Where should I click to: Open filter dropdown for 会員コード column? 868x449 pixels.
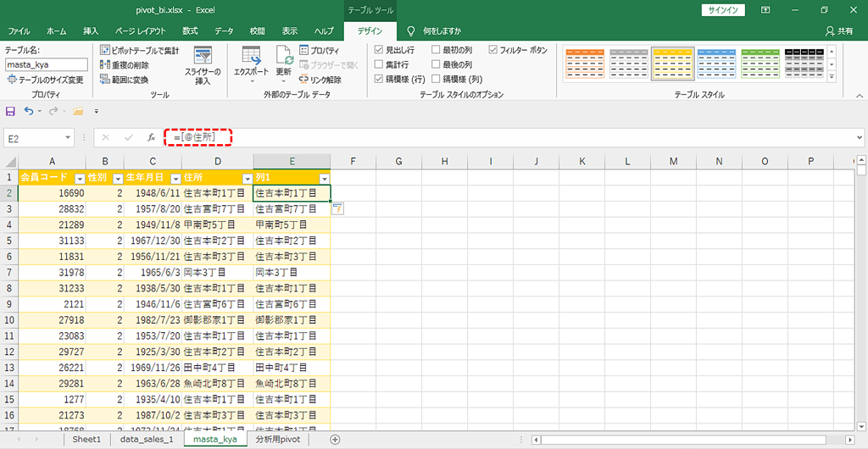tap(80, 178)
